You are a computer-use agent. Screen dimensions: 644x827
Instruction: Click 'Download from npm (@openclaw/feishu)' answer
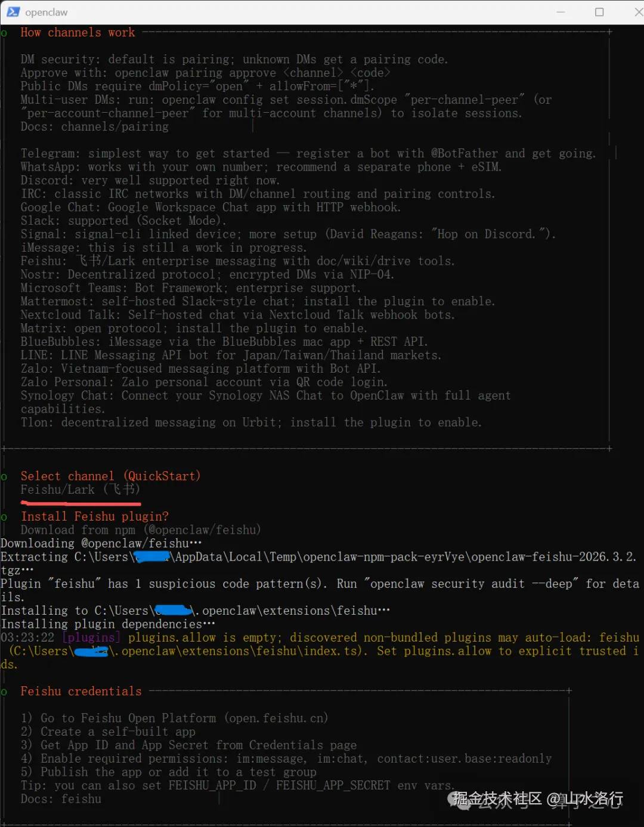point(141,529)
